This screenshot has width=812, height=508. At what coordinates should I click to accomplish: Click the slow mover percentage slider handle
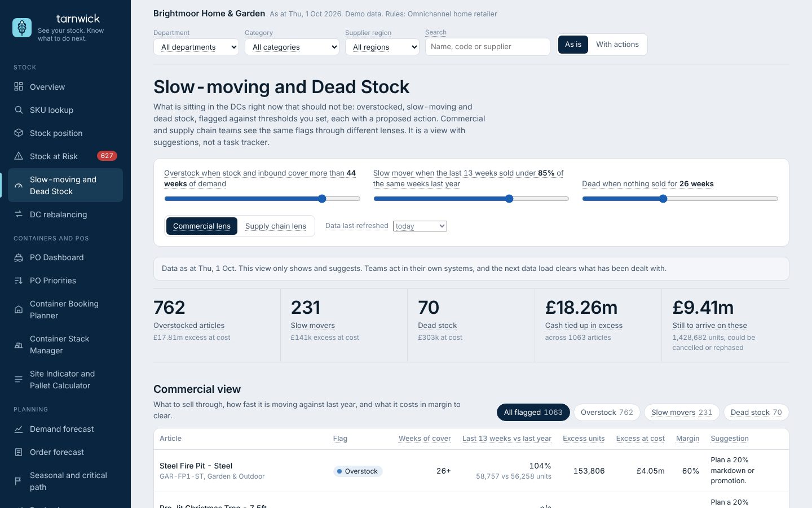(x=509, y=199)
